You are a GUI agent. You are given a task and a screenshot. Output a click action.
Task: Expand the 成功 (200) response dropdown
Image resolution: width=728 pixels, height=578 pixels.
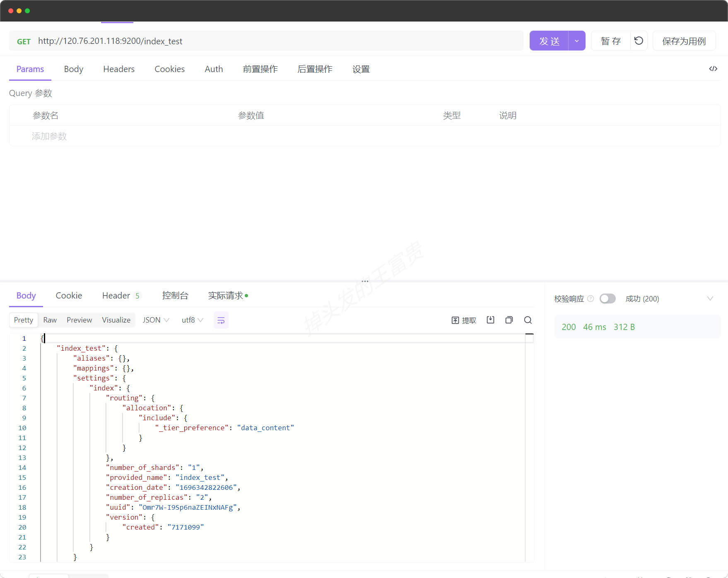coord(710,299)
